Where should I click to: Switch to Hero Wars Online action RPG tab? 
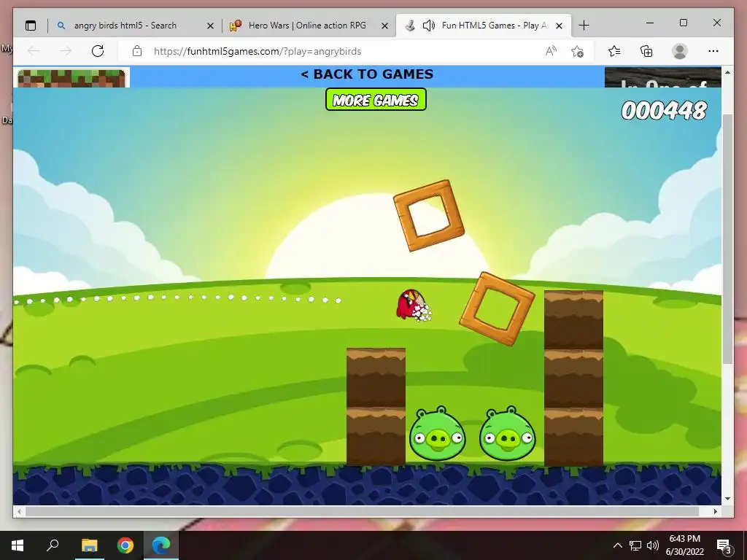[x=307, y=26]
